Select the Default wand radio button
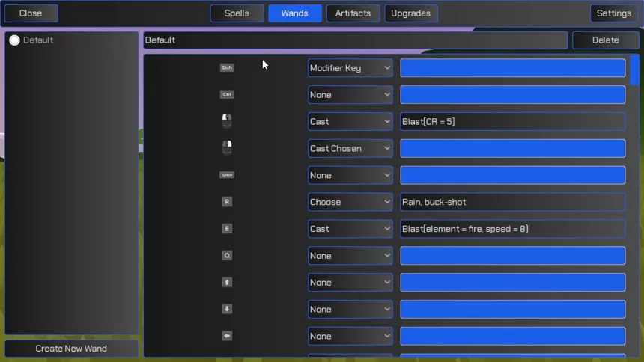This screenshot has width=644, height=362. [14, 40]
